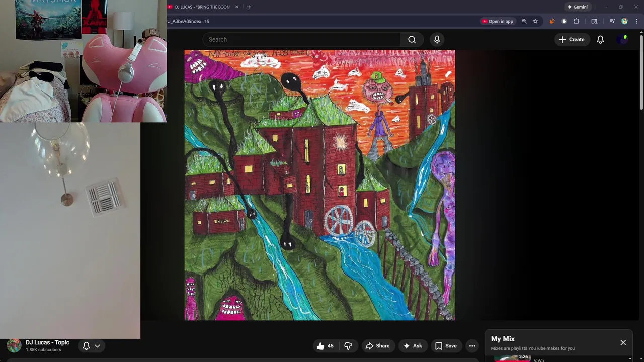Click the zoom magnifier icon in address bar
Image resolution: width=644 pixels, height=362 pixels.
pos(524,21)
